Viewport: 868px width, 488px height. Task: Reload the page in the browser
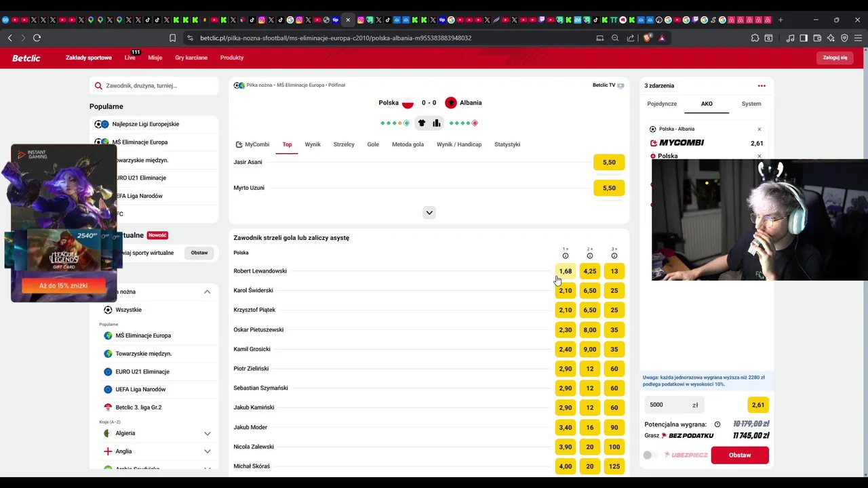tap(37, 38)
